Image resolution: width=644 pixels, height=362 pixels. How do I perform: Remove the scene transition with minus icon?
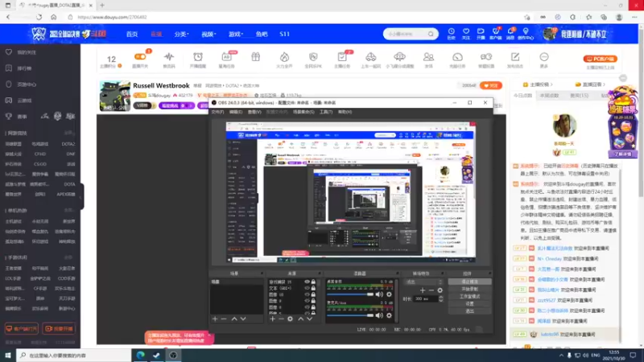431,290
